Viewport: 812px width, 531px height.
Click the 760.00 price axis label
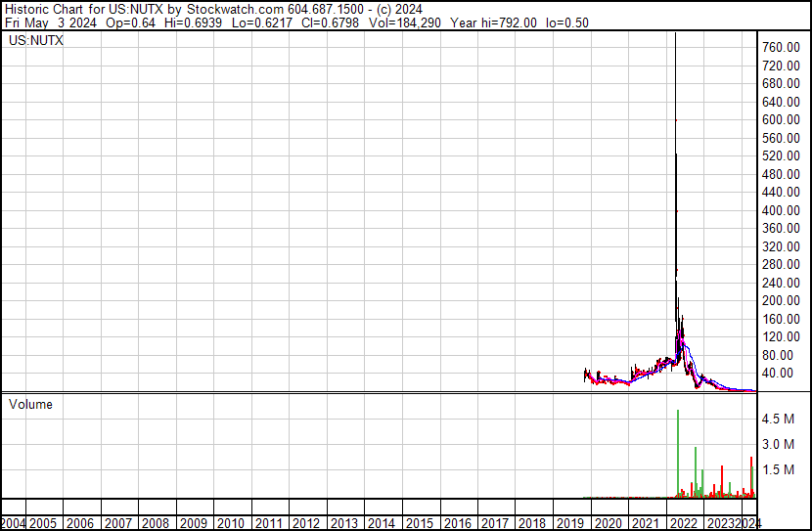click(784, 47)
